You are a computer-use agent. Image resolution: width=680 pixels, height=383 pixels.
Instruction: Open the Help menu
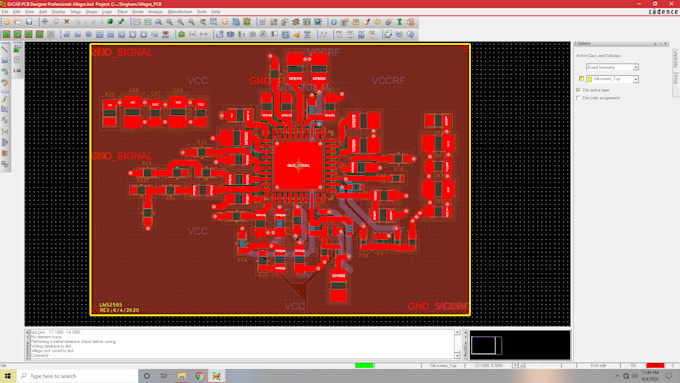click(x=216, y=12)
